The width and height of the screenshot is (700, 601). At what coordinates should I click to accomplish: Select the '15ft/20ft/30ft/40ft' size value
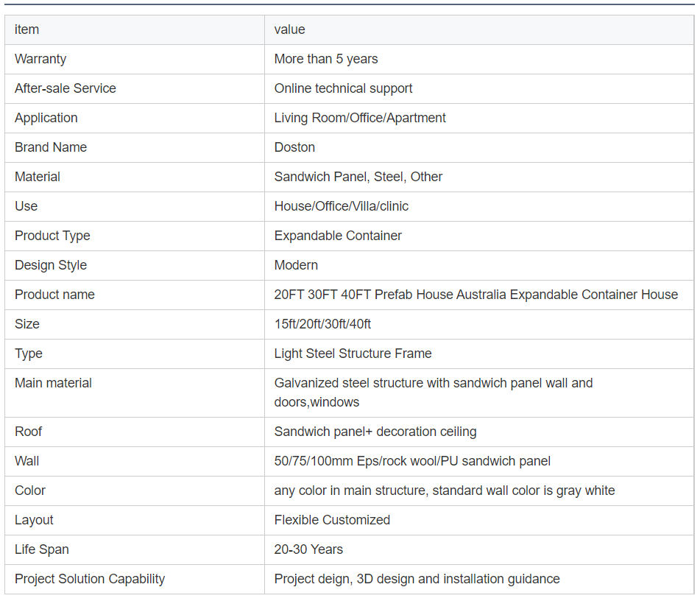322,324
